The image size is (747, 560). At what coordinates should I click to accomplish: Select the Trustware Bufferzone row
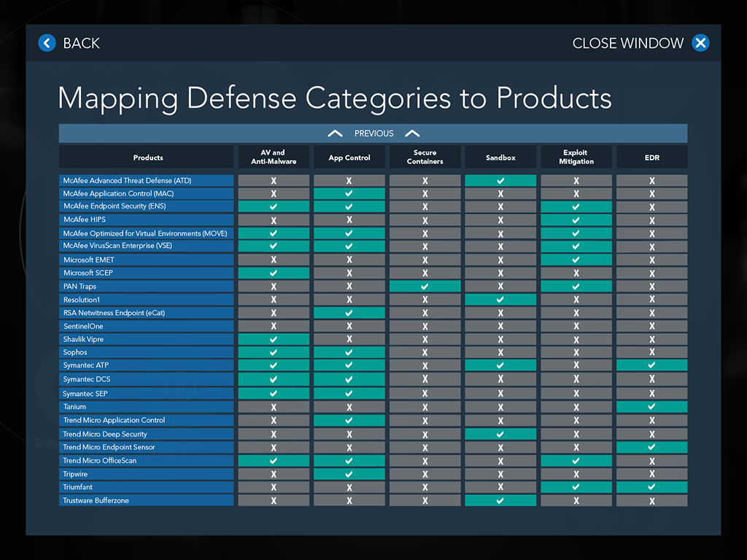coord(146,500)
